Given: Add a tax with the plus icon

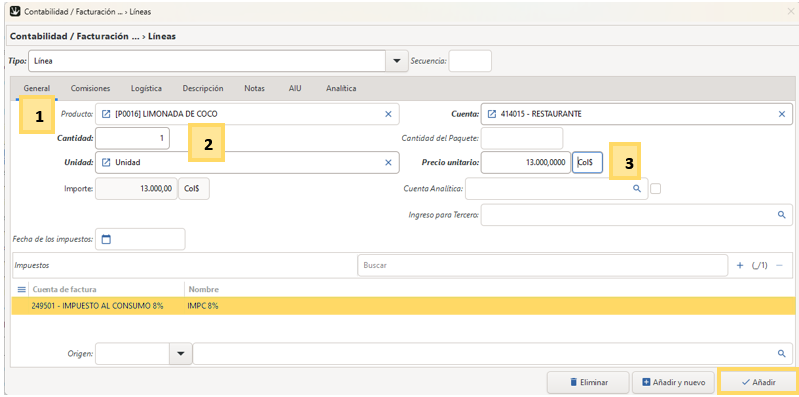Looking at the screenshot, I should [740, 266].
